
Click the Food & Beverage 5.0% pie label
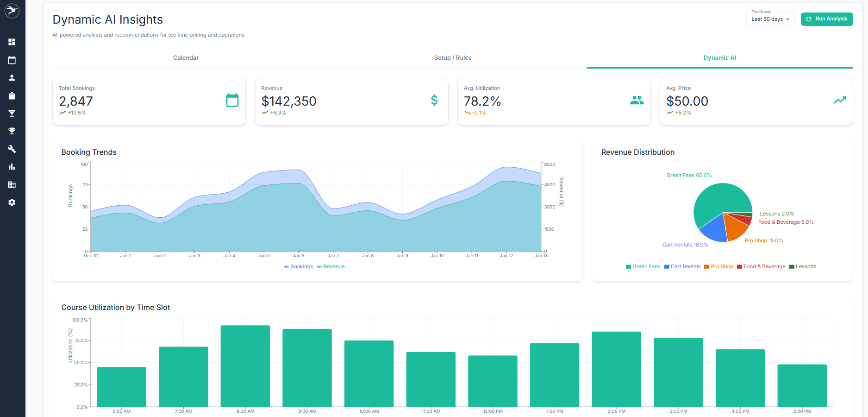[786, 222]
